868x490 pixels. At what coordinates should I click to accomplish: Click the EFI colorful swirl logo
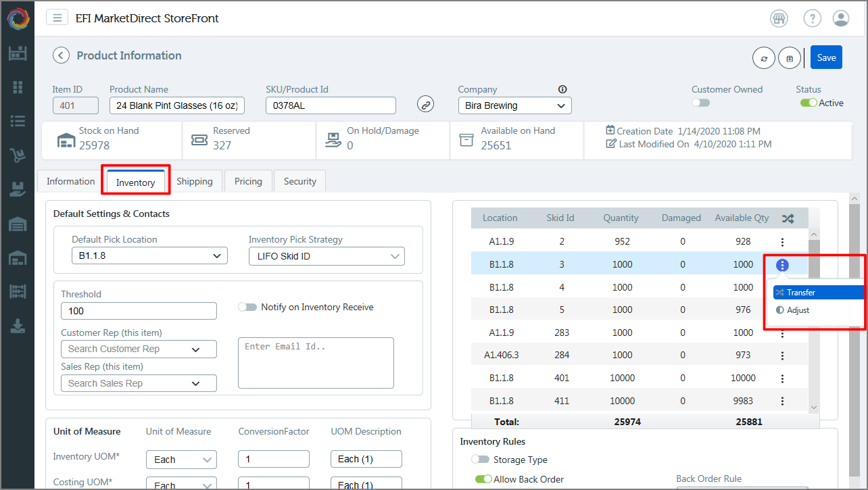(x=18, y=18)
